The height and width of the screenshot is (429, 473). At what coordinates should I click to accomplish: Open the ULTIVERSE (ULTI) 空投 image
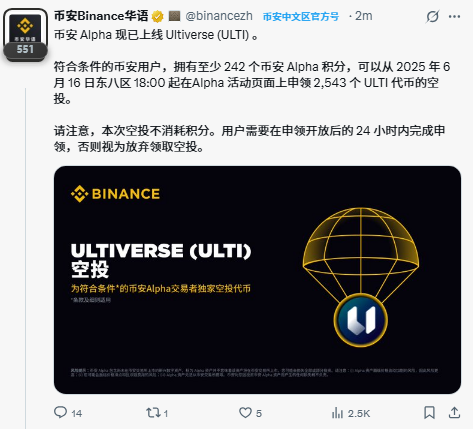(x=257, y=280)
